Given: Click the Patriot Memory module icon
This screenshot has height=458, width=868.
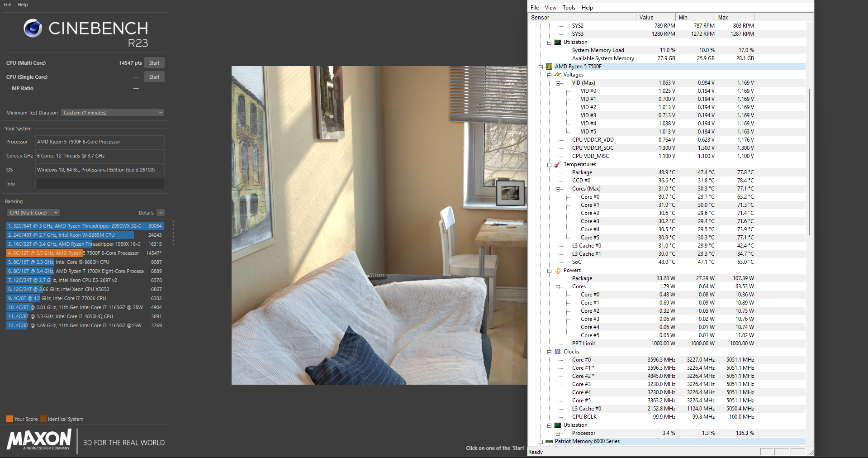Looking at the screenshot, I should pyautogui.click(x=549, y=441).
